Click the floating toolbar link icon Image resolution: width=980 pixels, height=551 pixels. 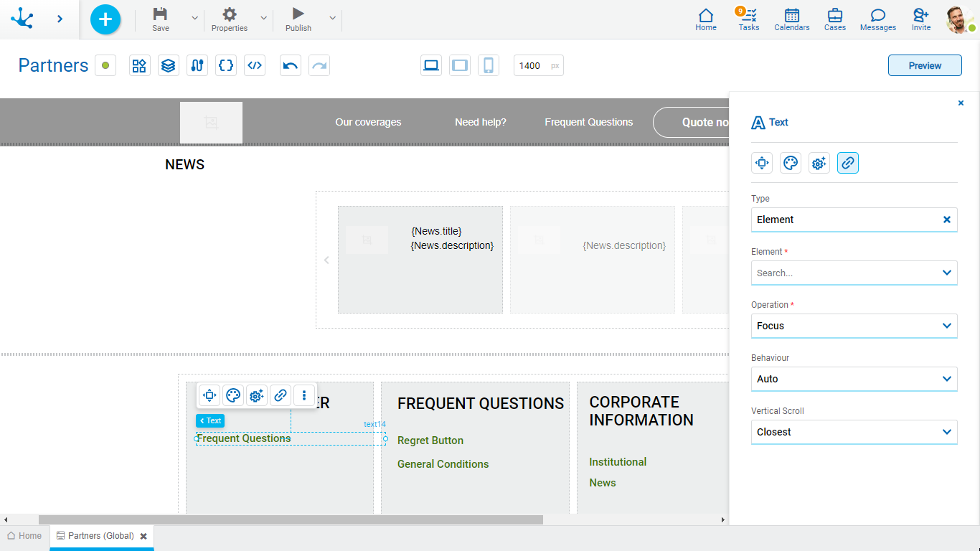tap(281, 395)
